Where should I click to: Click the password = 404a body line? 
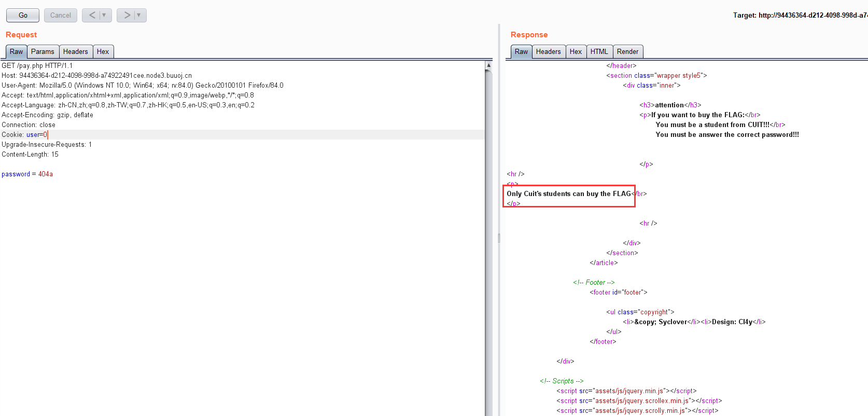pyautogui.click(x=27, y=174)
